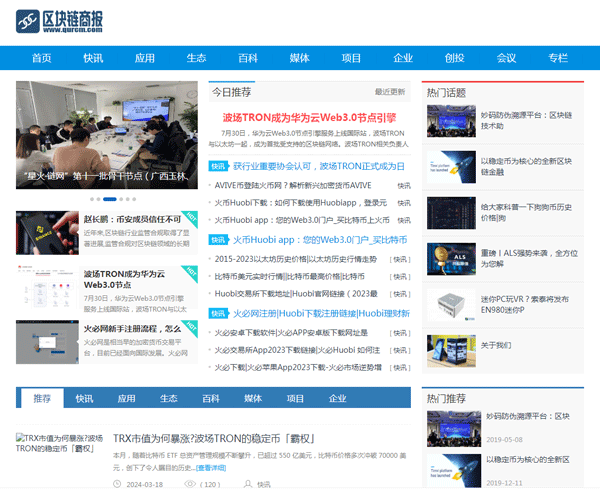Open 波场TRON成为华为云 Web3.0节点 left article title
600x490 pixels.
point(124,279)
